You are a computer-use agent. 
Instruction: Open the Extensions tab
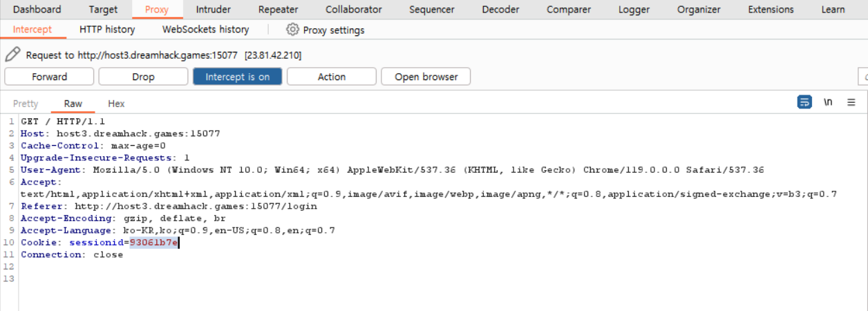click(x=771, y=10)
